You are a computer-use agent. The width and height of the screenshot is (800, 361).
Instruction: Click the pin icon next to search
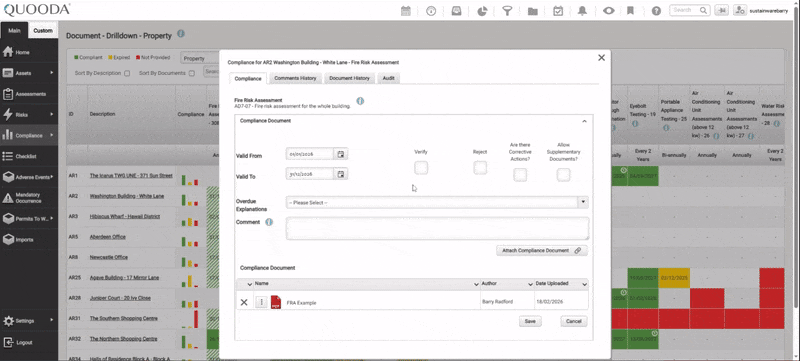(x=721, y=10)
